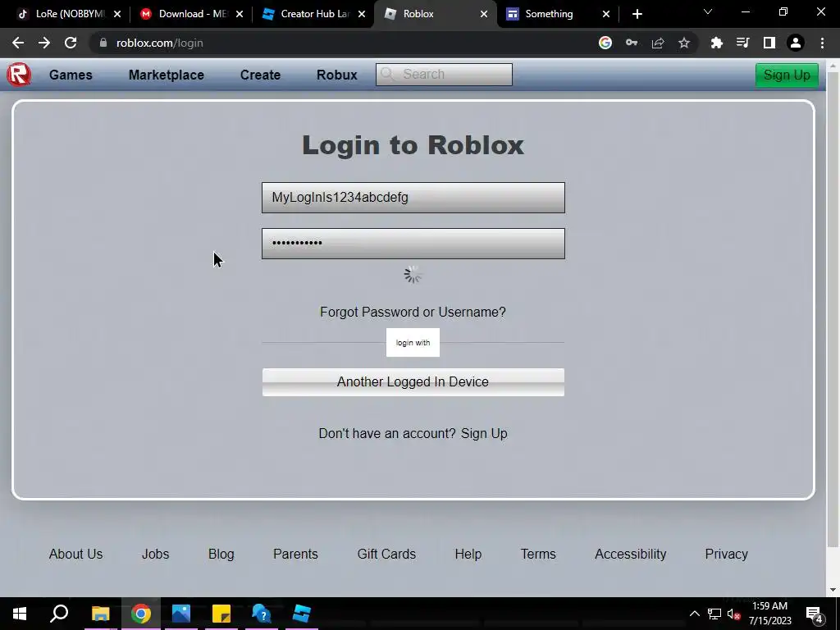
Task: Open the Blog footer link
Action: [x=221, y=554]
